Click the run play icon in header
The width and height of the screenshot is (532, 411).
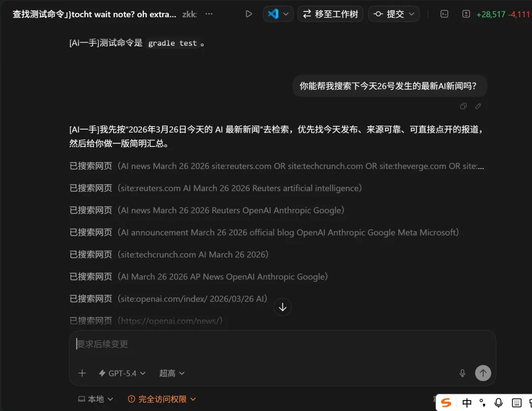click(249, 14)
